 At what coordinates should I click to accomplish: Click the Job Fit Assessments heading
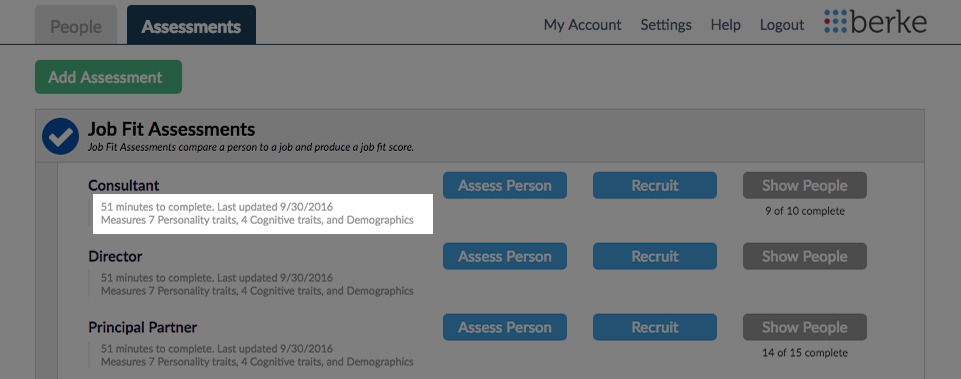(x=172, y=129)
